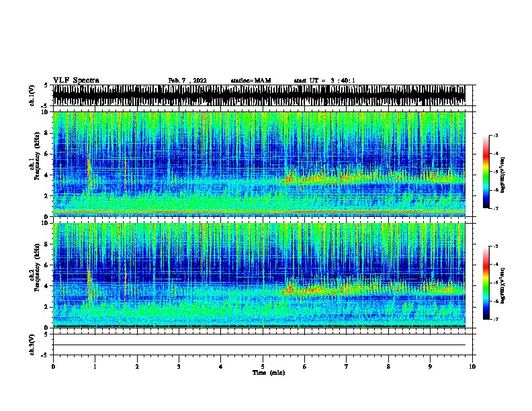Click time axis tick label "1"
Viewport: 532px width, 411px height.
95,367
